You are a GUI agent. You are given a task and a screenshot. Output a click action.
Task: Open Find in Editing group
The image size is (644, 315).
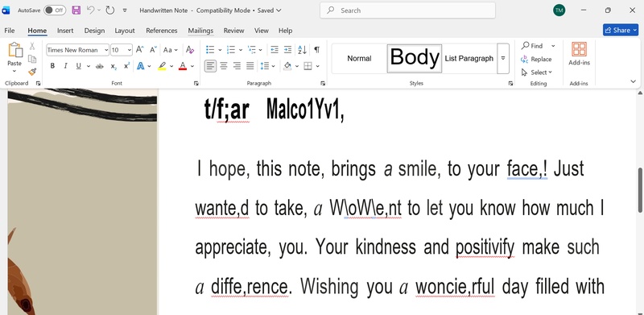point(532,46)
